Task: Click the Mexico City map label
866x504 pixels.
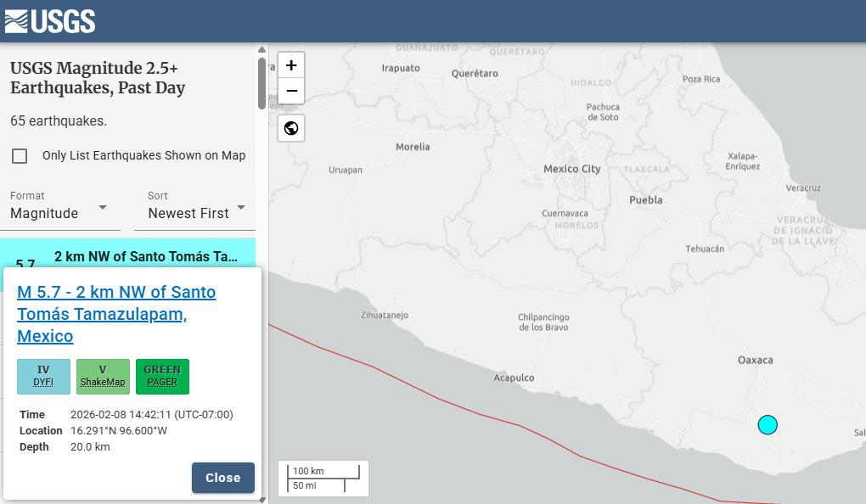Action: pos(571,169)
